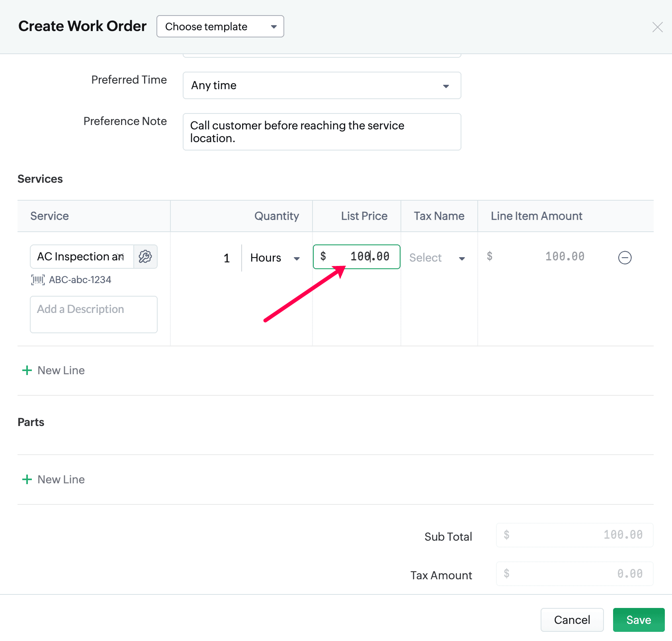Click the Preference Note text area
Image resolution: width=672 pixels, height=641 pixels.
point(322,132)
